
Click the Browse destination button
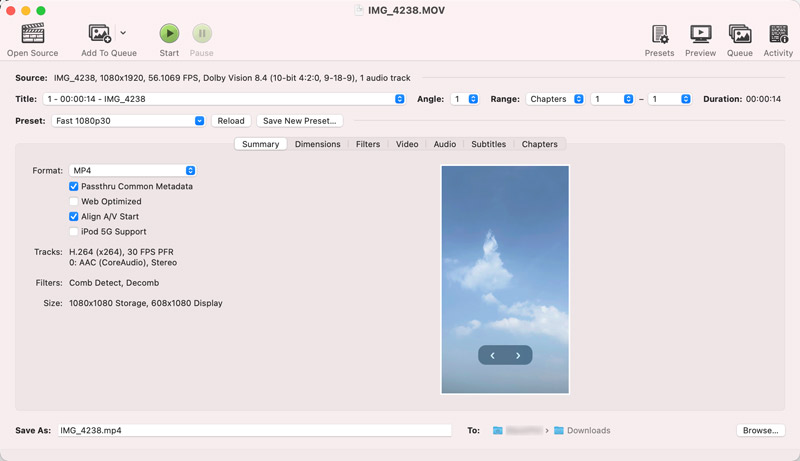(x=760, y=430)
